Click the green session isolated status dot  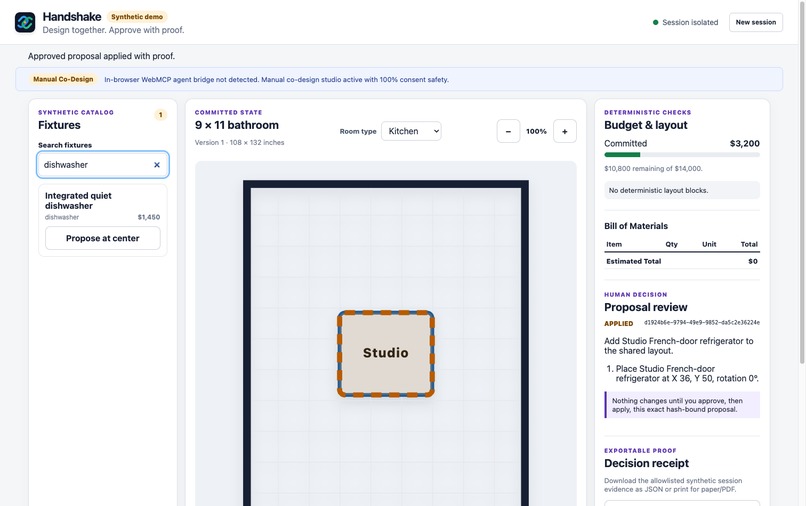click(x=655, y=23)
